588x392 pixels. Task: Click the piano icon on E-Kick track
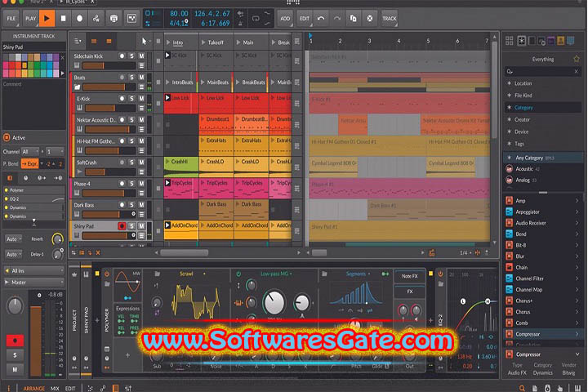[79, 108]
